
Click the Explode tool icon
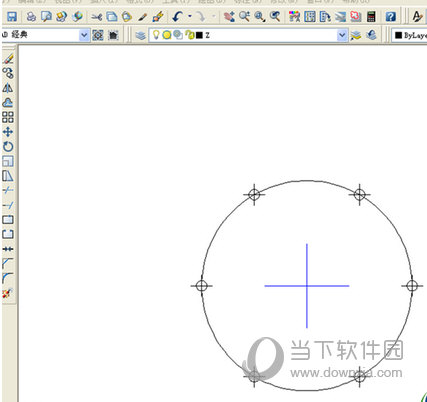pos(8,293)
